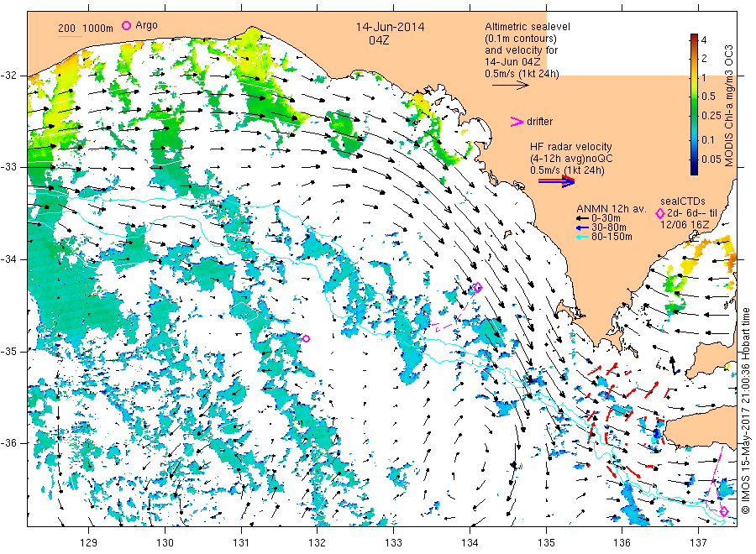
Task: Click the magenta Argo circle in legend
Action: pos(126,26)
